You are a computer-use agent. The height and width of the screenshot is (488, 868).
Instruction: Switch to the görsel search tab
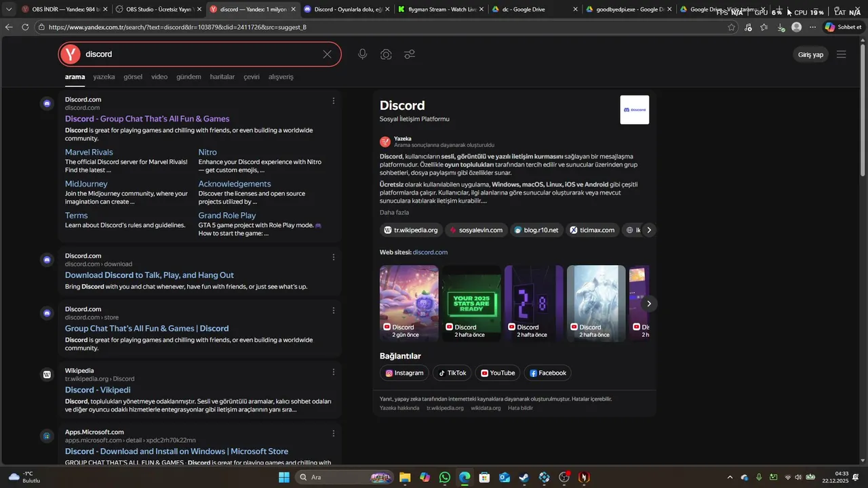tap(133, 77)
